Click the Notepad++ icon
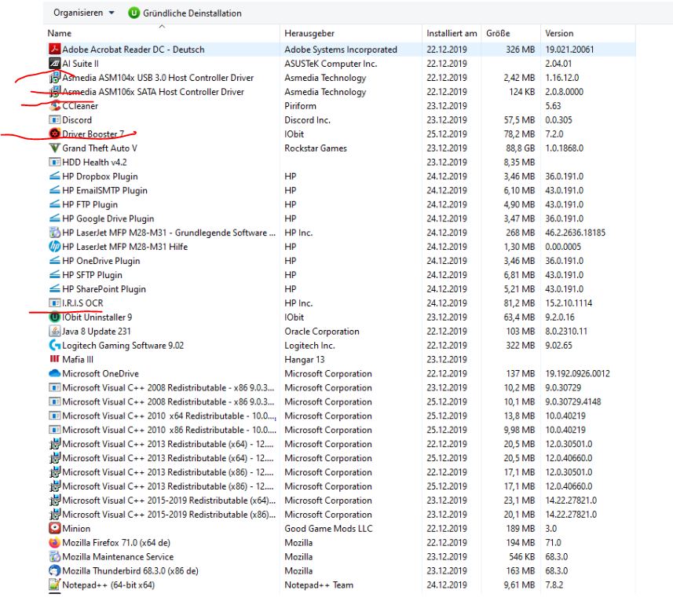This screenshot has height=616, width=673. coord(54,585)
